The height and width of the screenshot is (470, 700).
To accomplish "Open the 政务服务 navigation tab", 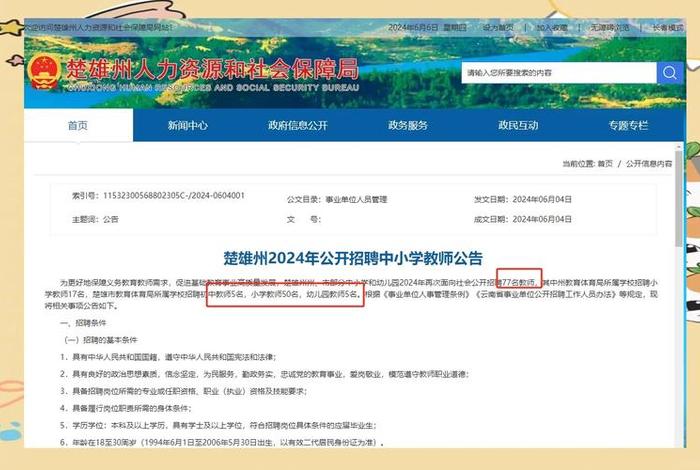I will (x=408, y=125).
